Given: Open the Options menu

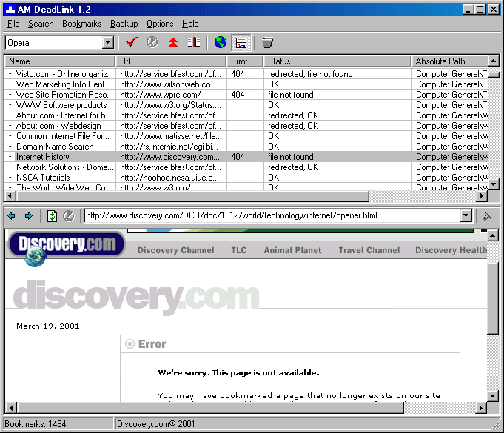Looking at the screenshot, I should pos(160,24).
